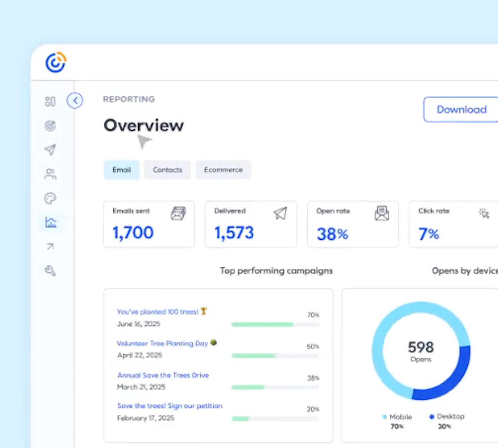Switch to the Contacts tab
The width and height of the screenshot is (498, 448).
(x=167, y=170)
